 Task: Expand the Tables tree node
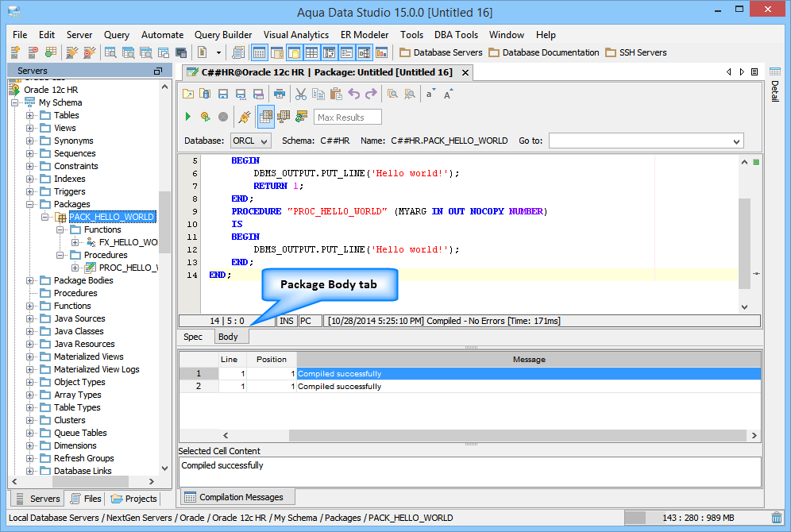(30, 115)
